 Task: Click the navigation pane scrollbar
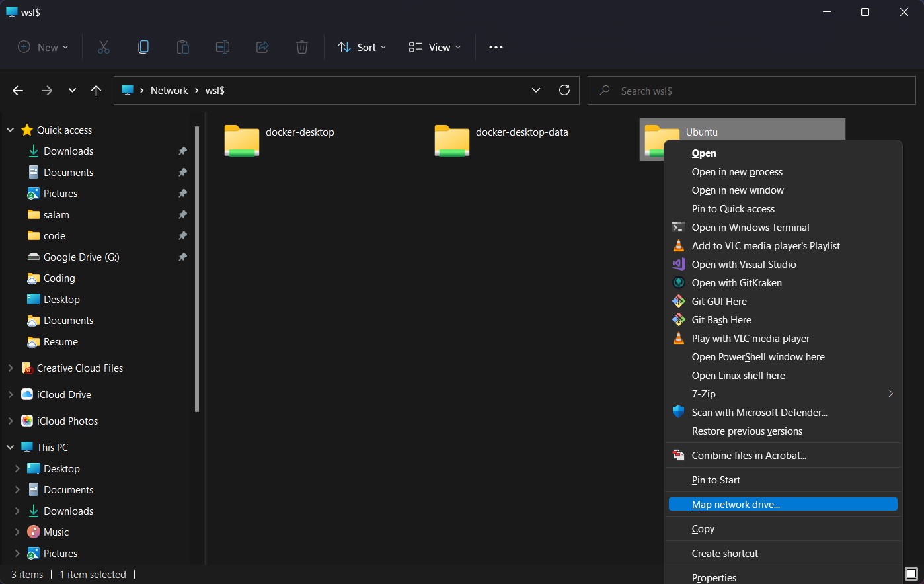click(197, 269)
